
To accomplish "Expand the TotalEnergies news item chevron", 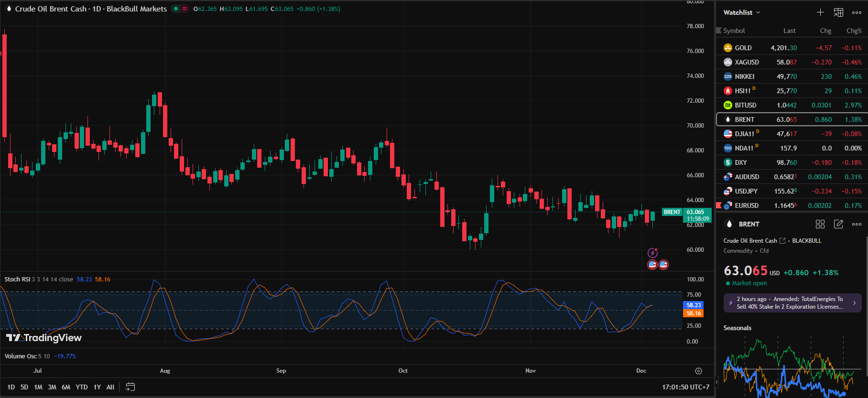I will [x=854, y=303].
